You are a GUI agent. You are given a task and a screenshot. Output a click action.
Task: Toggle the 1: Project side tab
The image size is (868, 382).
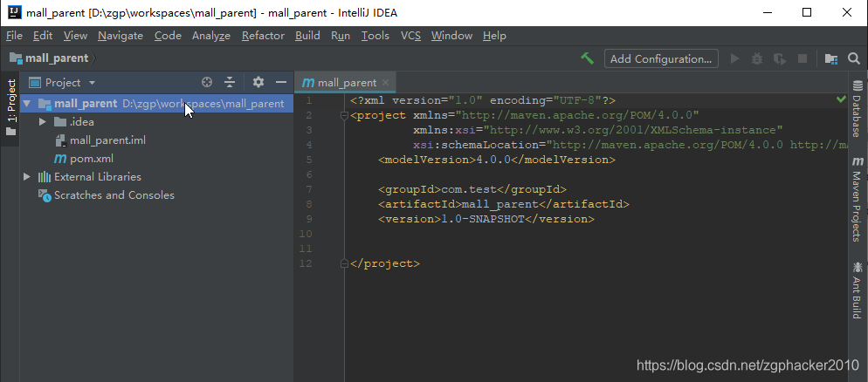tap(10, 107)
